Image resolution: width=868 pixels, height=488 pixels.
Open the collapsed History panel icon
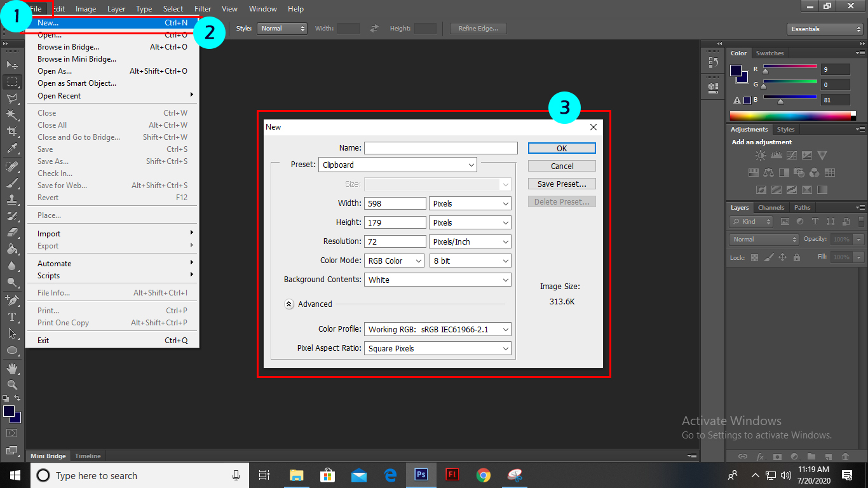click(x=713, y=62)
